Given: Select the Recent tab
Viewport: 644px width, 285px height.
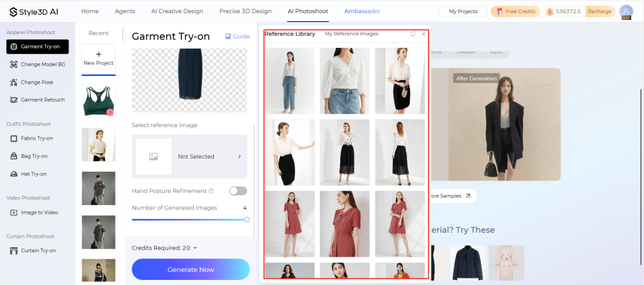Looking at the screenshot, I should (99, 33).
